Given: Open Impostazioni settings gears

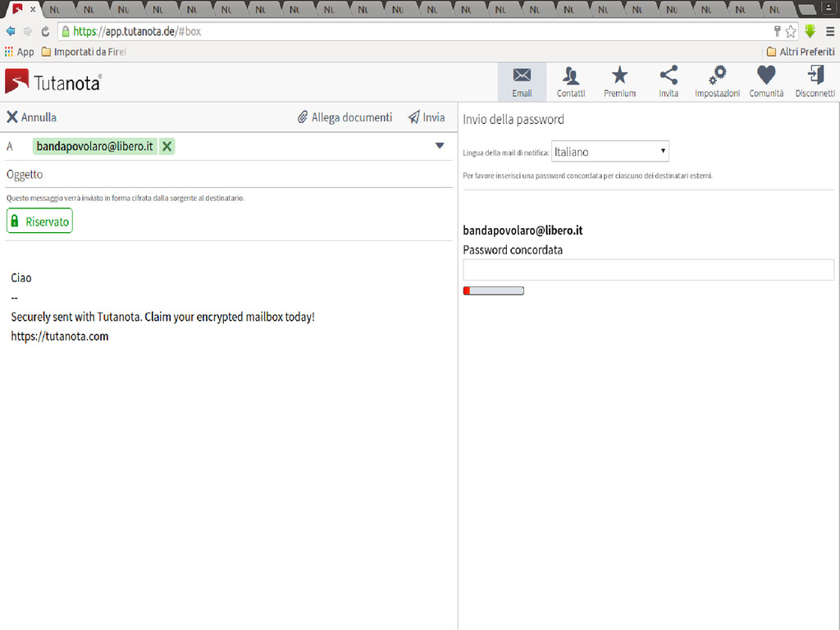Looking at the screenshot, I should coord(717,82).
